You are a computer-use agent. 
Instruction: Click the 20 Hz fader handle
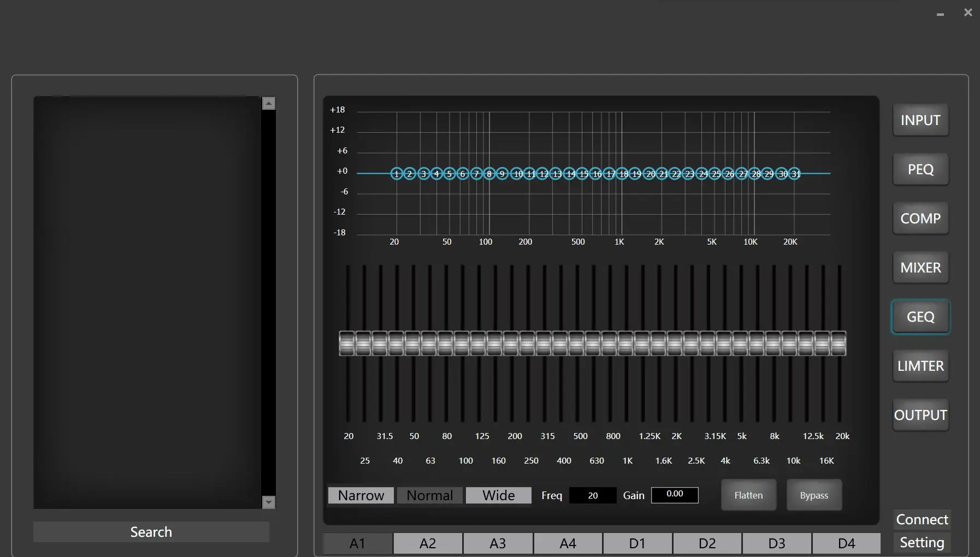pos(347,343)
